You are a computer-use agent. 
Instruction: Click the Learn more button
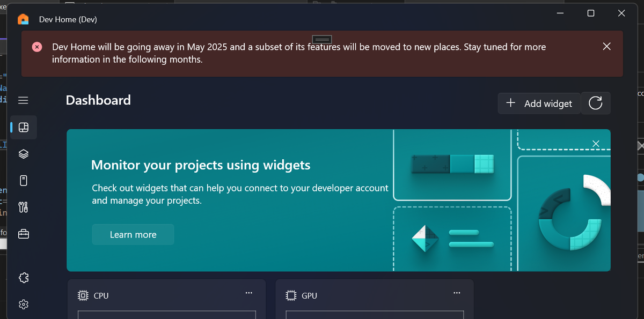[133, 234]
